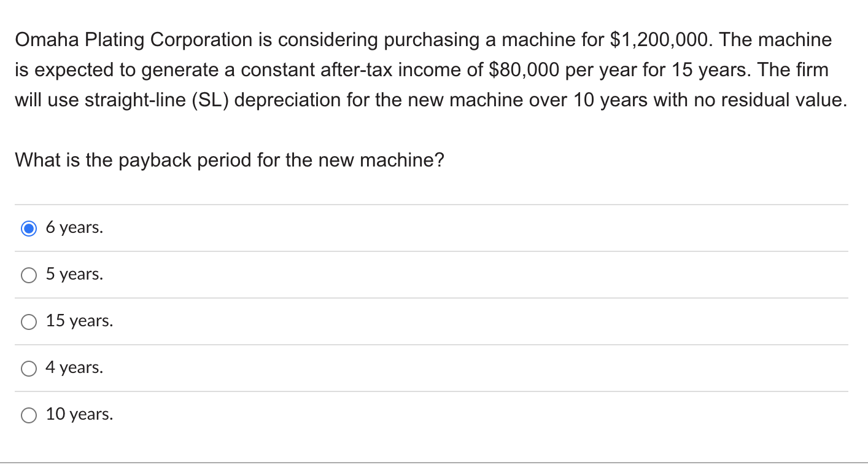
Task: Select the "10 years." radio button
Action: click(28, 415)
